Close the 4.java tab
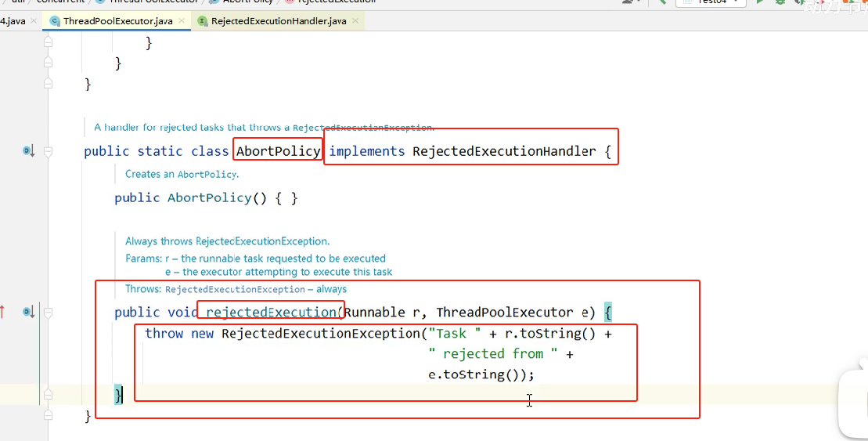868x441 pixels. (33, 21)
